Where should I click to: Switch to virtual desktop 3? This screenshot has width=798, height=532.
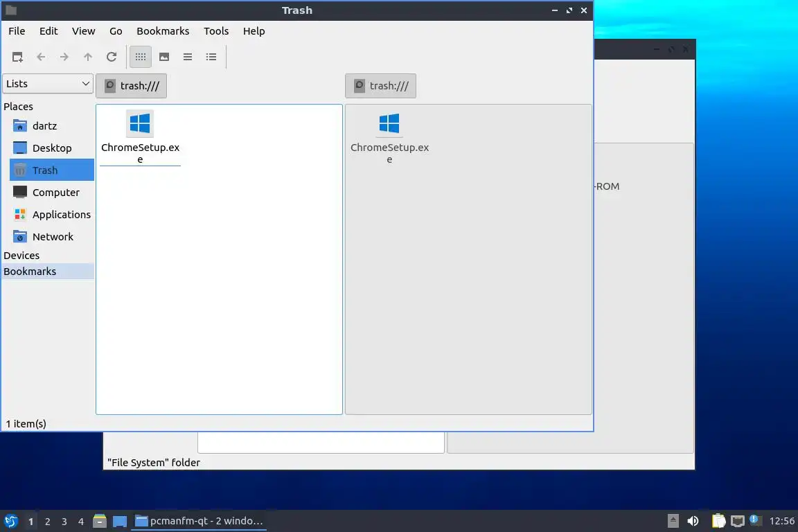coord(64,522)
